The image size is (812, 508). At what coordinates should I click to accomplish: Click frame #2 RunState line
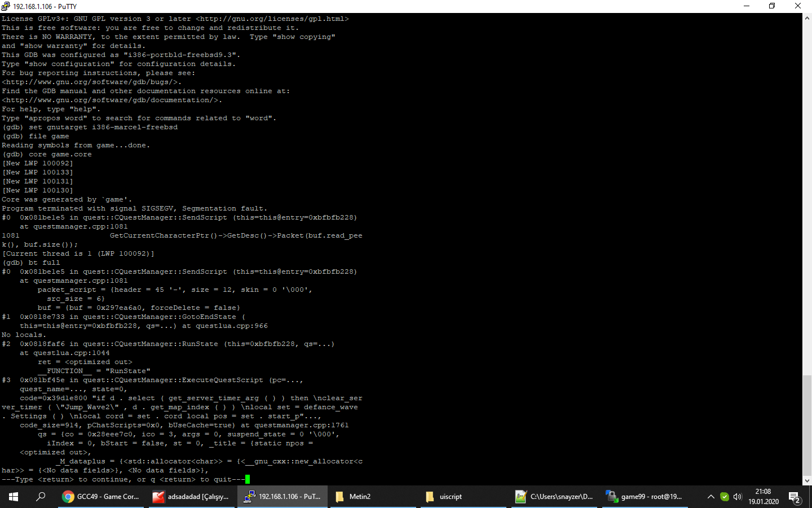click(x=169, y=344)
